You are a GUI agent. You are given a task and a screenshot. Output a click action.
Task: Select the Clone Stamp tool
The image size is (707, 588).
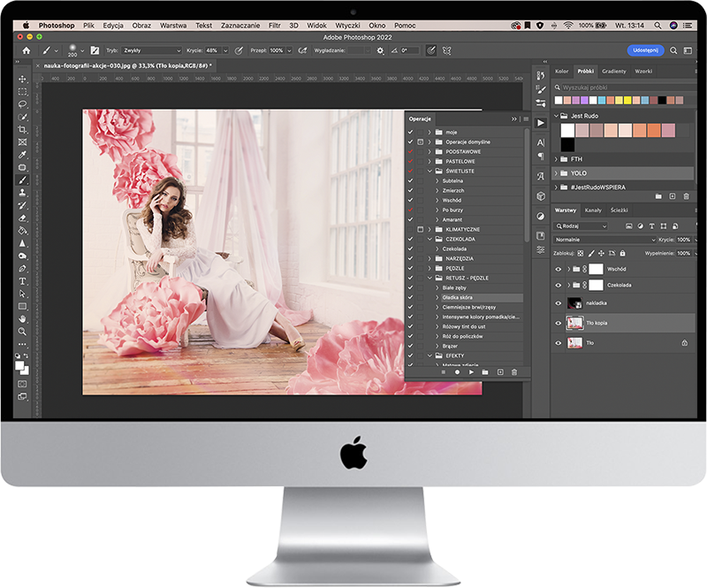point(23,192)
